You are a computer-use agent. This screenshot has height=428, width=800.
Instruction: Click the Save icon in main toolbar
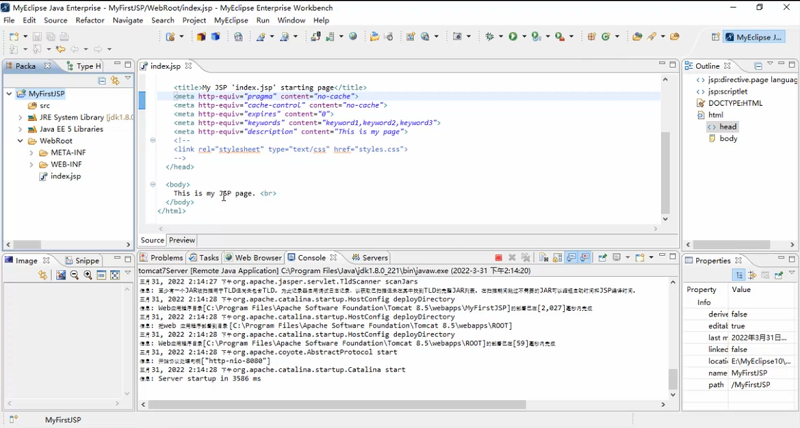pos(37,37)
